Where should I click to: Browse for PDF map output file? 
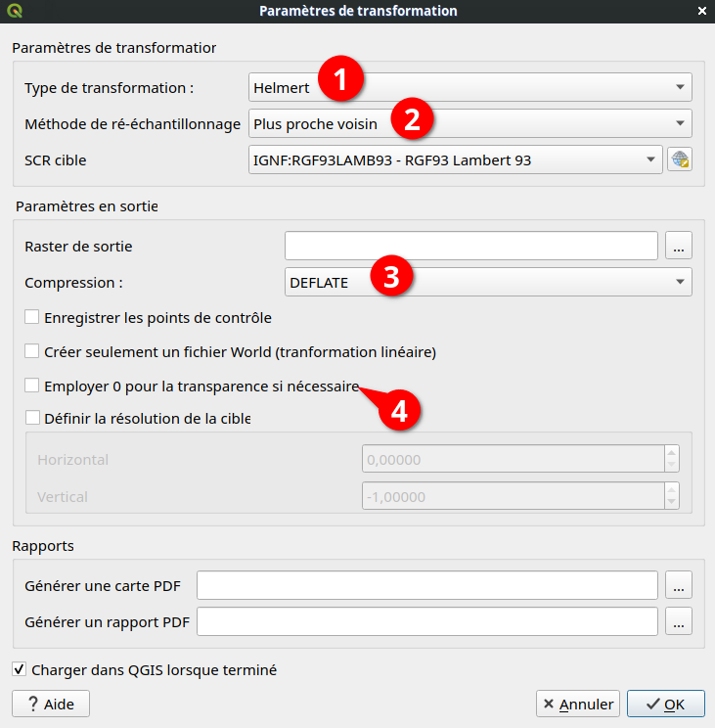679,585
